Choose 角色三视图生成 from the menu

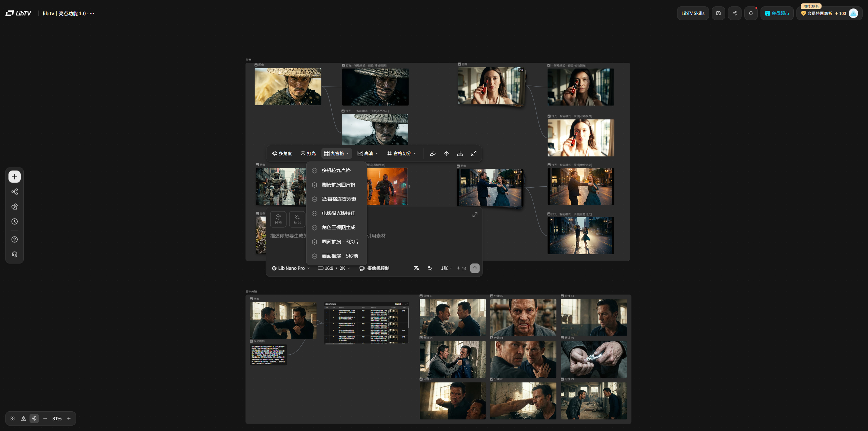click(x=336, y=227)
